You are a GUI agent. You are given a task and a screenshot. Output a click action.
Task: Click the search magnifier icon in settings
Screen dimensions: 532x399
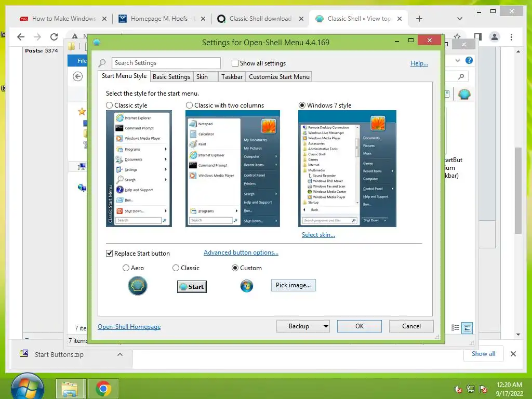click(x=102, y=63)
